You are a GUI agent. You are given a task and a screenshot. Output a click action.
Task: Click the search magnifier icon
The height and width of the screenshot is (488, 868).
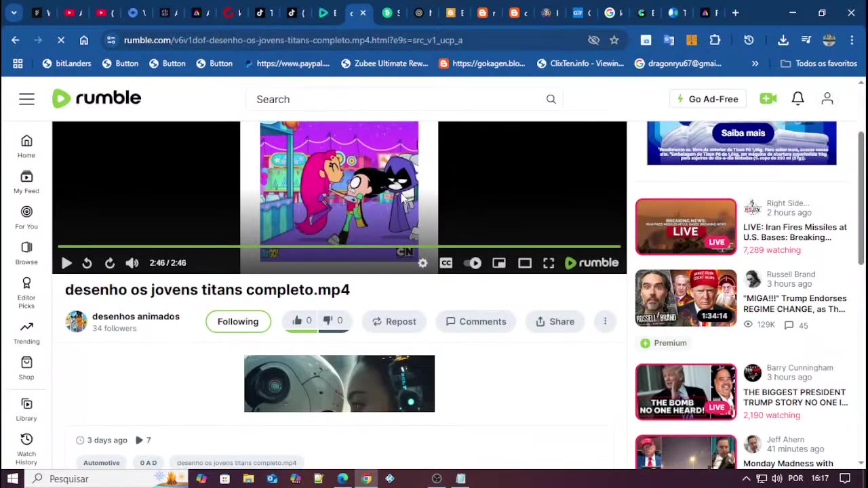click(x=551, y=99)
